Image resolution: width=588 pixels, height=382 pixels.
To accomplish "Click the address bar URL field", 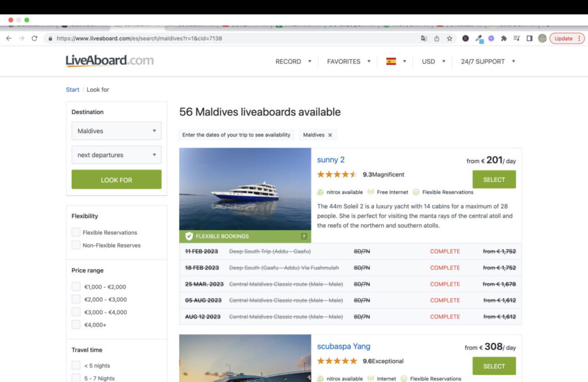I will pyautogui.click(x=233, y=38).
